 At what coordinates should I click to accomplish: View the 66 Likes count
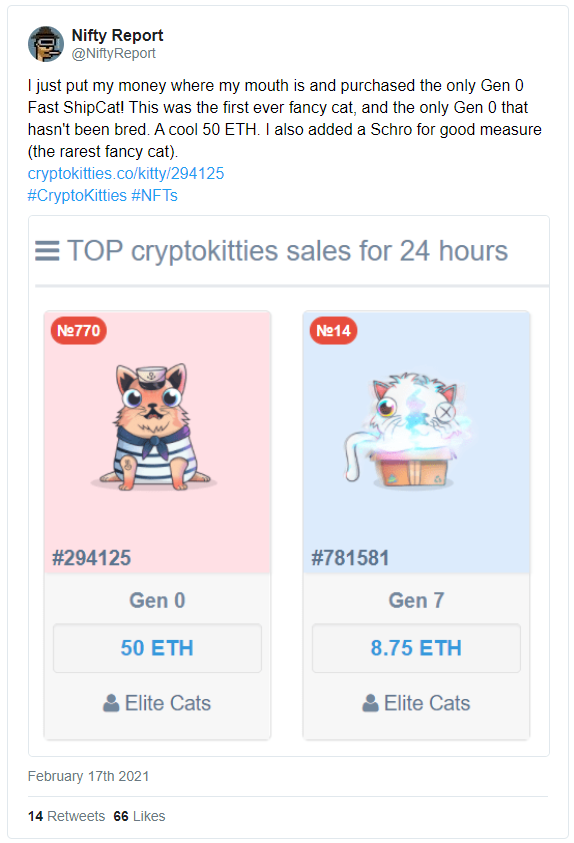(x=139, y=816)
